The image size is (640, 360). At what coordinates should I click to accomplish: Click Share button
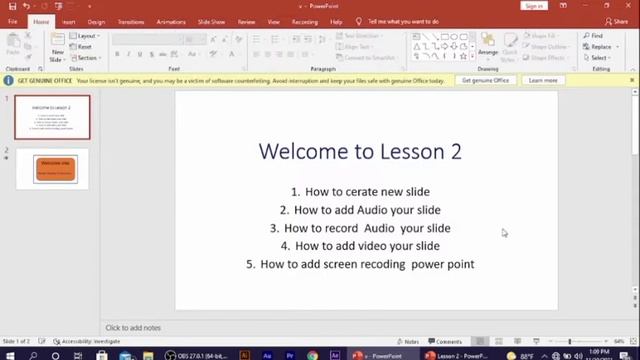click(x=617, y=22)
